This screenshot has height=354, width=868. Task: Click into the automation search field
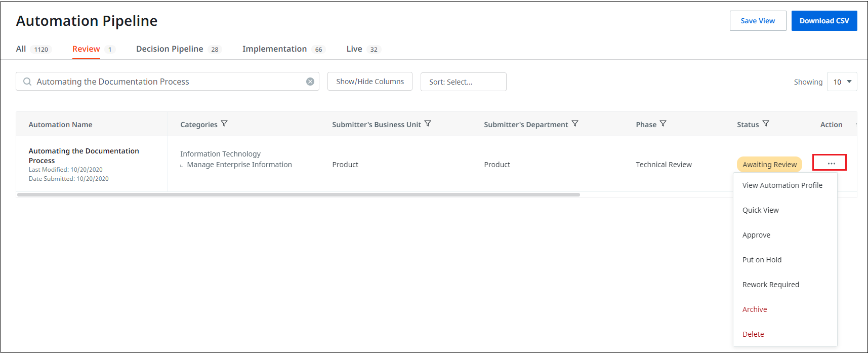tap(167, 82)
